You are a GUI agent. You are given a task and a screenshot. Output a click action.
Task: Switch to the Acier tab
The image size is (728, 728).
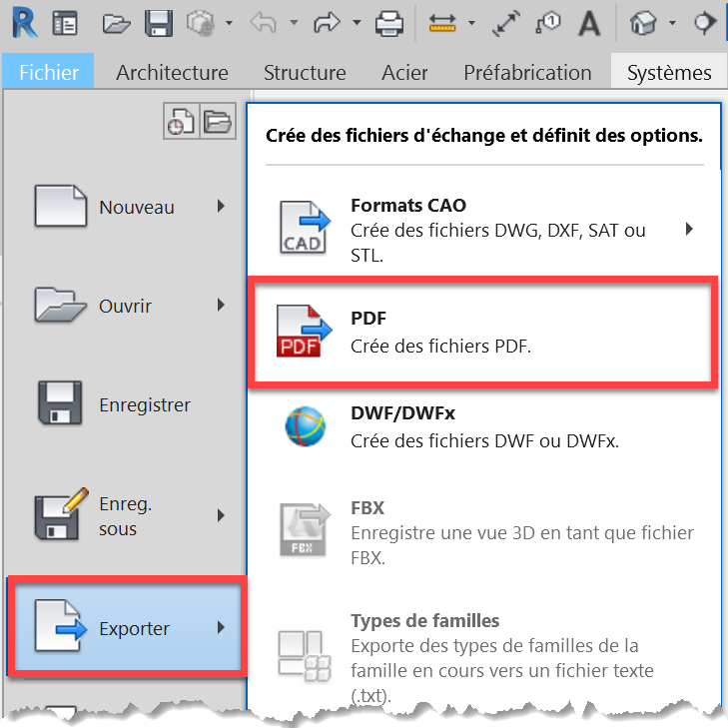404,73
